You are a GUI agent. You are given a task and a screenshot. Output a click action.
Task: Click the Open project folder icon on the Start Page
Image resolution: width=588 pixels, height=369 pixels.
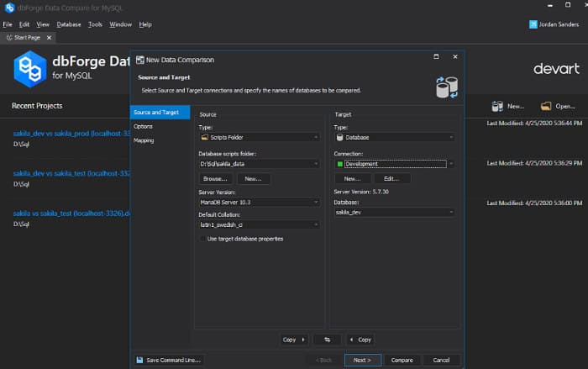546,106
